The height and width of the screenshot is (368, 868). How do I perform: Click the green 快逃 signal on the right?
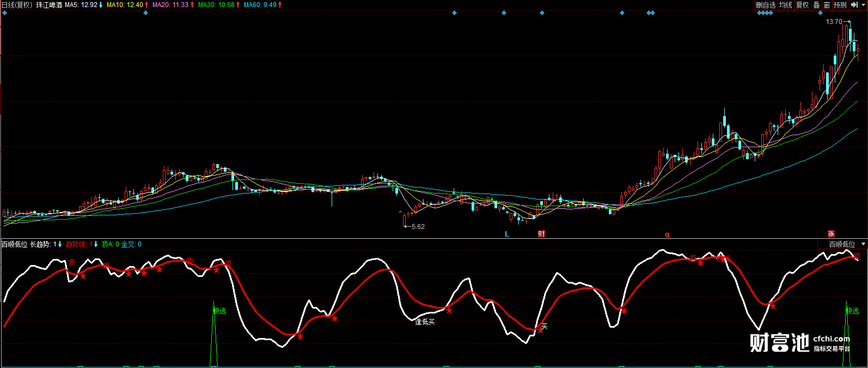point(852,311)
